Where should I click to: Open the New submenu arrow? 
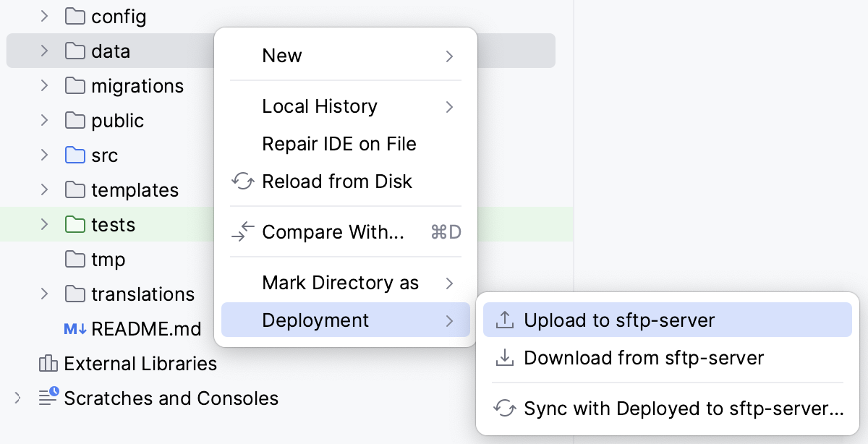pos(449,55)
